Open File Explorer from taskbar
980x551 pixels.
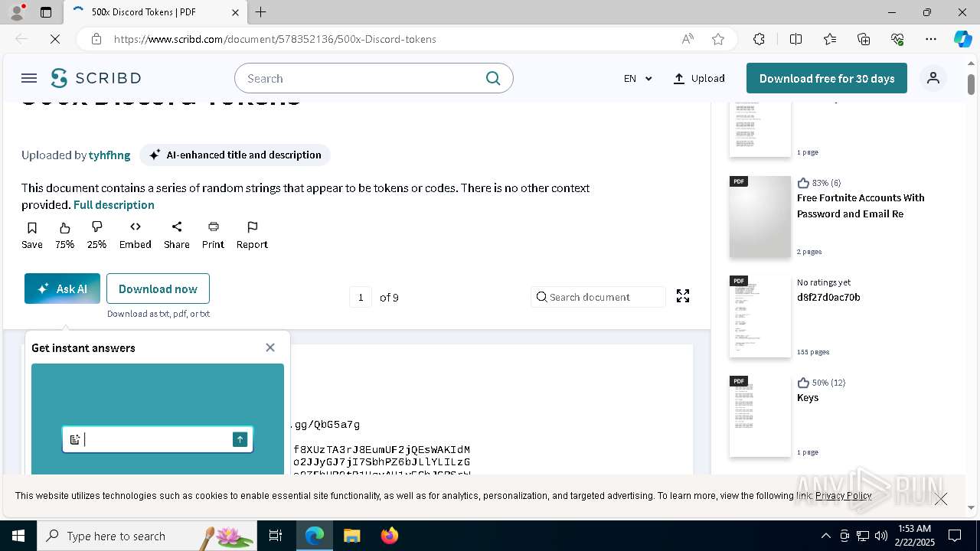click(351, 536)
